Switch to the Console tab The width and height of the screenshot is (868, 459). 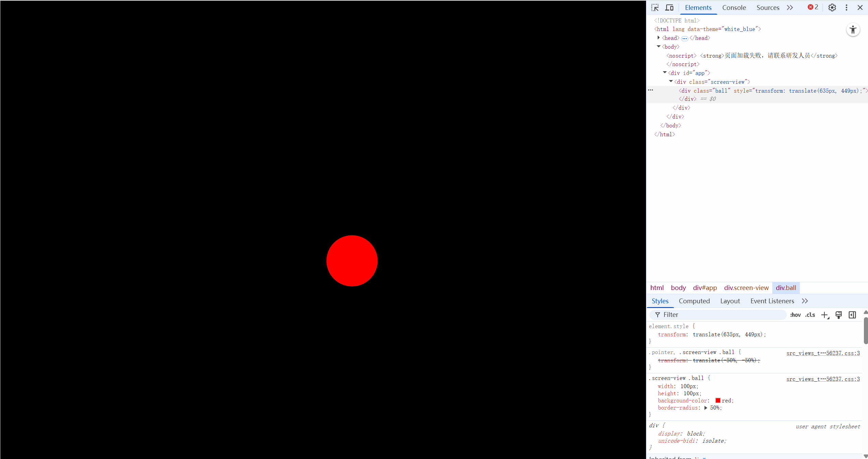pos(734,7)
